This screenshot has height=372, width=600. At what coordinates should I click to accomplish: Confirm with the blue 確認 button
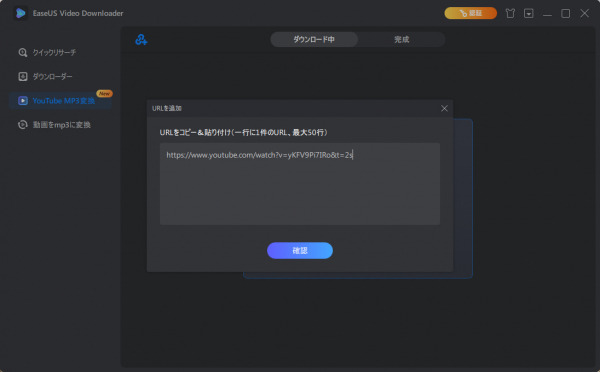(x=300, y=250)
